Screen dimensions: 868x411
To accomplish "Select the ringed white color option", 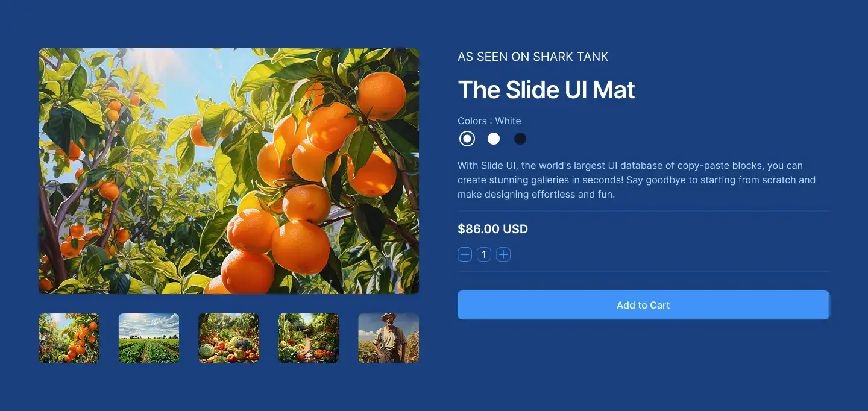I will pos(467,139).
